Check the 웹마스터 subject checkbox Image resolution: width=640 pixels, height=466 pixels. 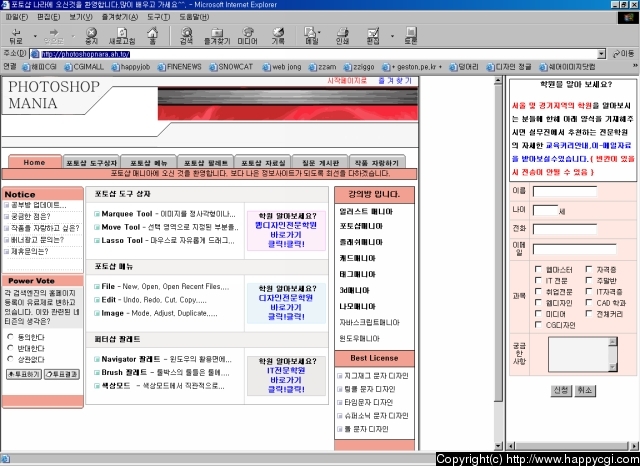coord(538,269)
